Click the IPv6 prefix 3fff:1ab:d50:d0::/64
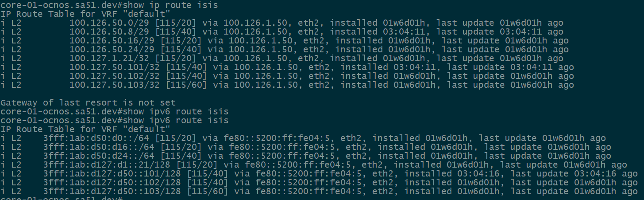This screenshot has height=200, width=644. (96, 138)
